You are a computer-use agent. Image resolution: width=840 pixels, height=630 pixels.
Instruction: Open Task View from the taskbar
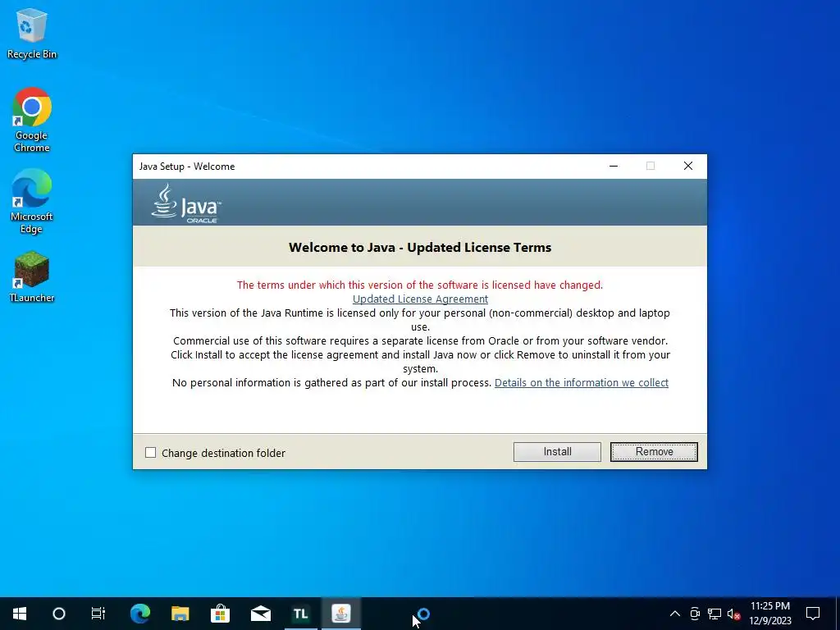click(98, 614)
